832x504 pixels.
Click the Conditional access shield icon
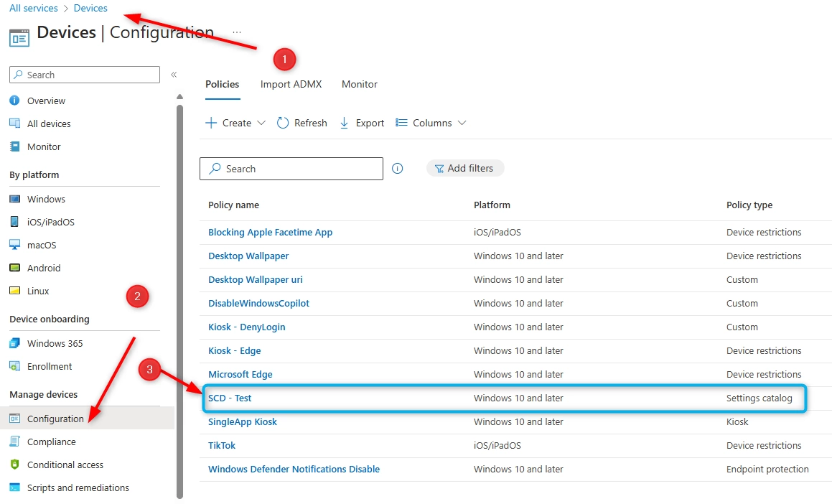click(x=15, y=465)
